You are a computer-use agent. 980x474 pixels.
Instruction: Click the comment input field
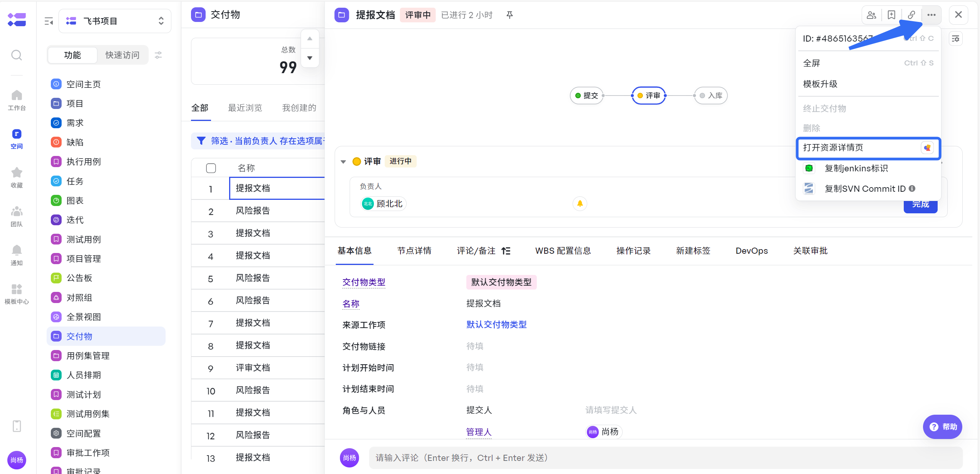pos(665,458)
